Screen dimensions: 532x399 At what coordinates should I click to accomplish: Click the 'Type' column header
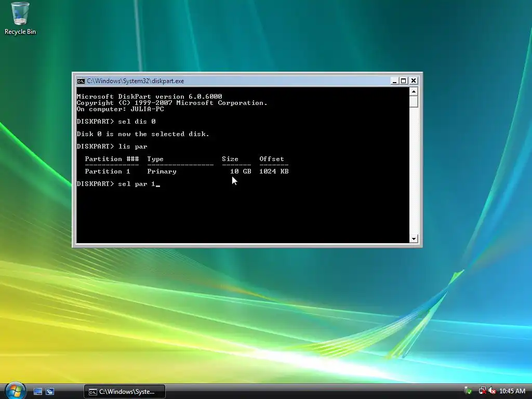pos(155,159)
